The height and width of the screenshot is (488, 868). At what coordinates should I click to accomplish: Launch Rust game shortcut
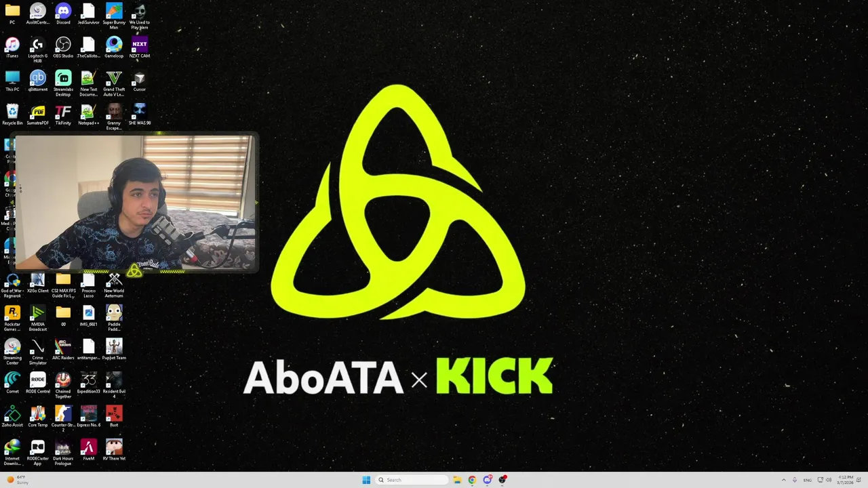click(x=114, y=416)
